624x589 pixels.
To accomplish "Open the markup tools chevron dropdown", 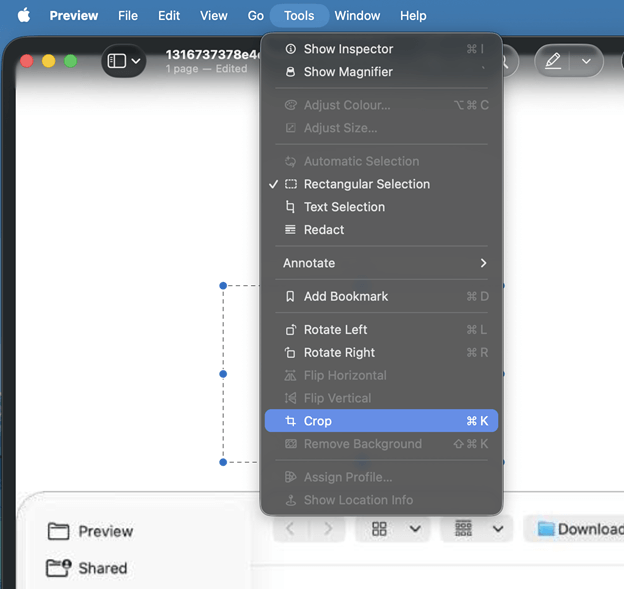I will click(x=586, y=61).
